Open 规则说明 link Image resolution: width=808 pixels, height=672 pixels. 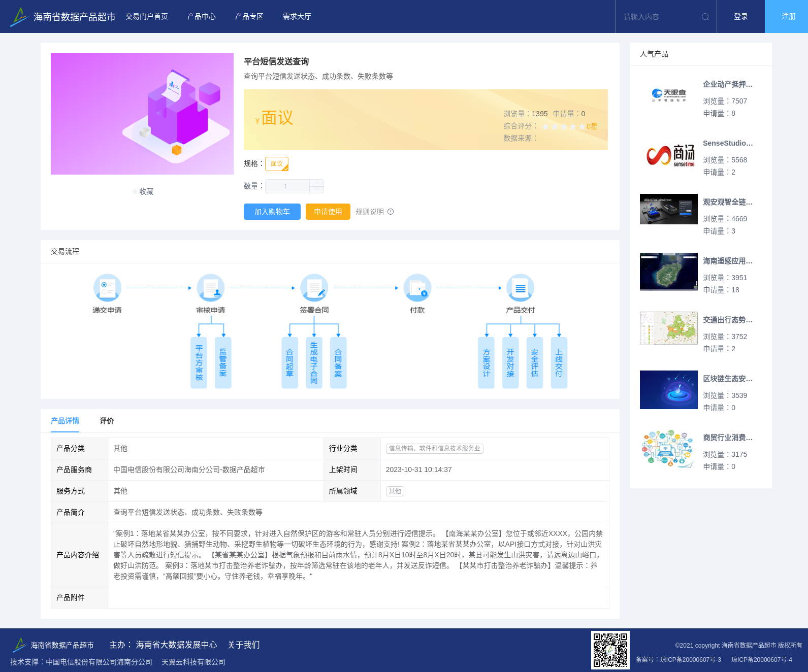370,212
